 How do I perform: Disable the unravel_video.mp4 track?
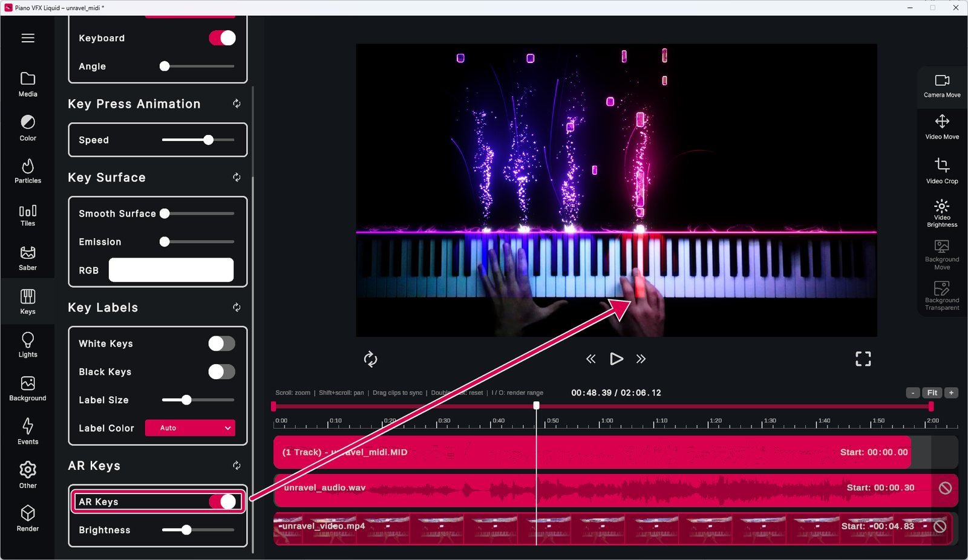point(940,527)
